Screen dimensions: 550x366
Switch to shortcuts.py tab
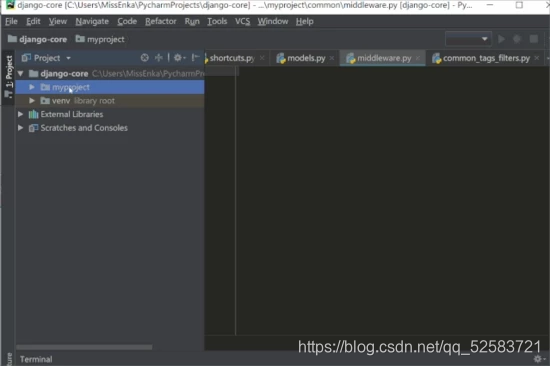click(x=232, y=58)
